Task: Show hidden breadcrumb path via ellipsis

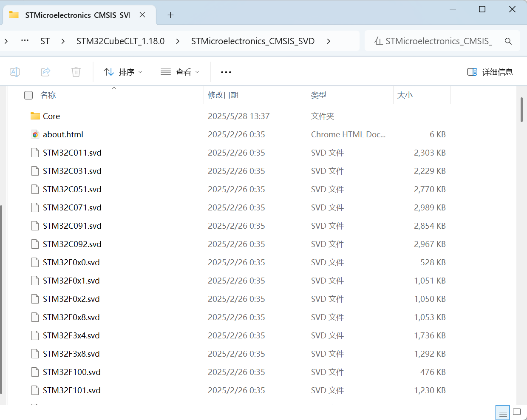Action: tap(25, 41)
